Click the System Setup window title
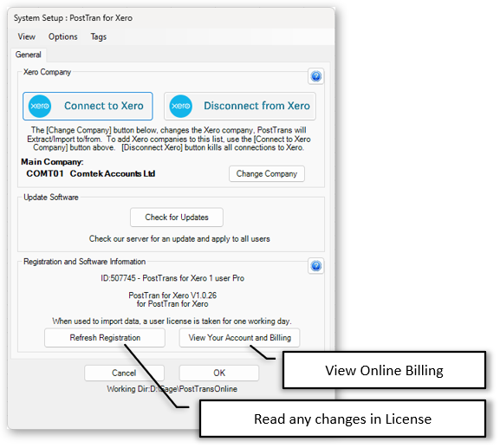 (x=73, y=18)
